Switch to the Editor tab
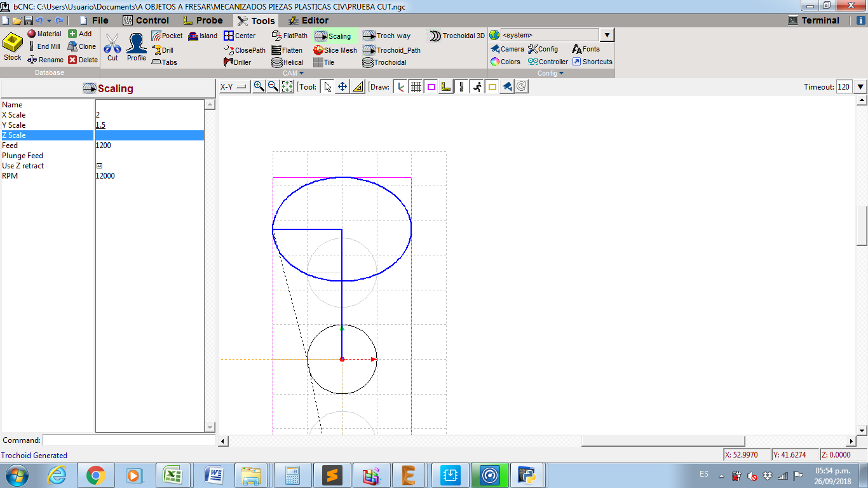The height and width of the screenshot is (488, 868). [308, 20]
